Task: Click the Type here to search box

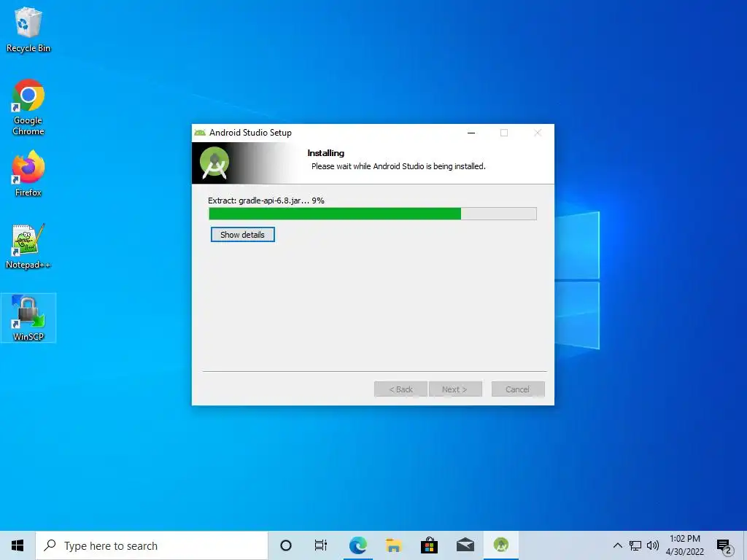Action: click(x=152, y=545)
